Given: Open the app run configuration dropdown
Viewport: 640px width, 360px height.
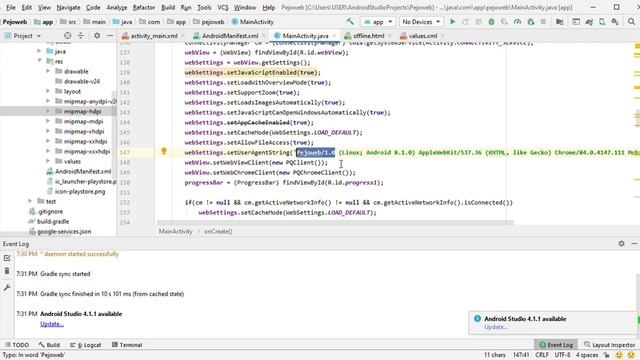Looking at the screenshot, I should [x=378, y=22].
